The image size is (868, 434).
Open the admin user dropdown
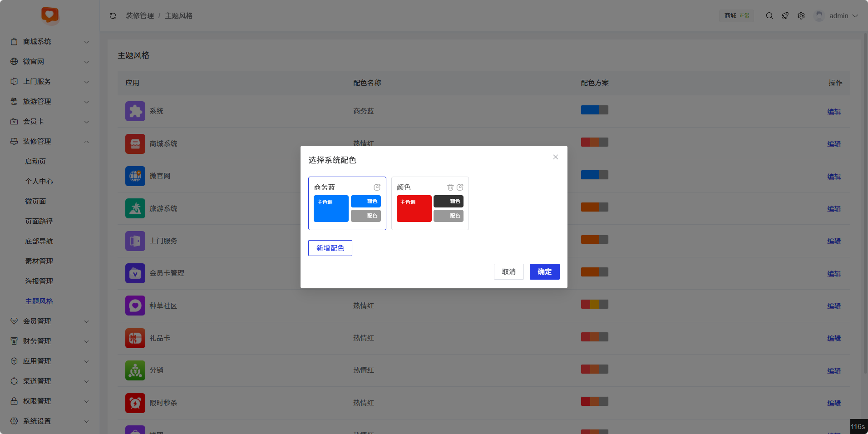point(838,16)
